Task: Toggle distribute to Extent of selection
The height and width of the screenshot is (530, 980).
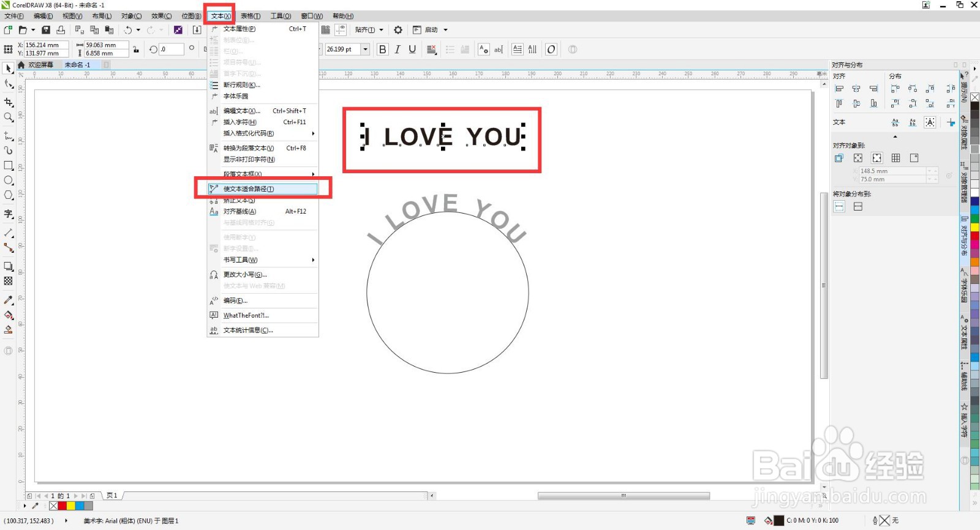Action: tap(839, 207)
